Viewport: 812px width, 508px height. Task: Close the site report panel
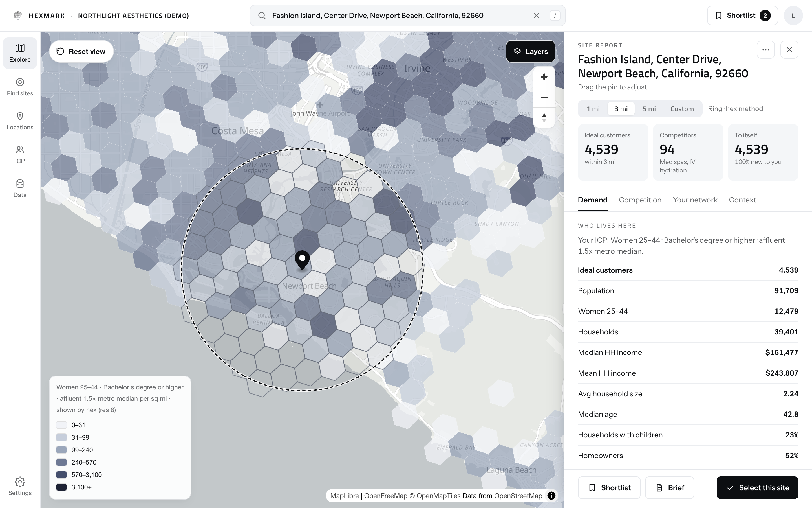pos(789,50)
